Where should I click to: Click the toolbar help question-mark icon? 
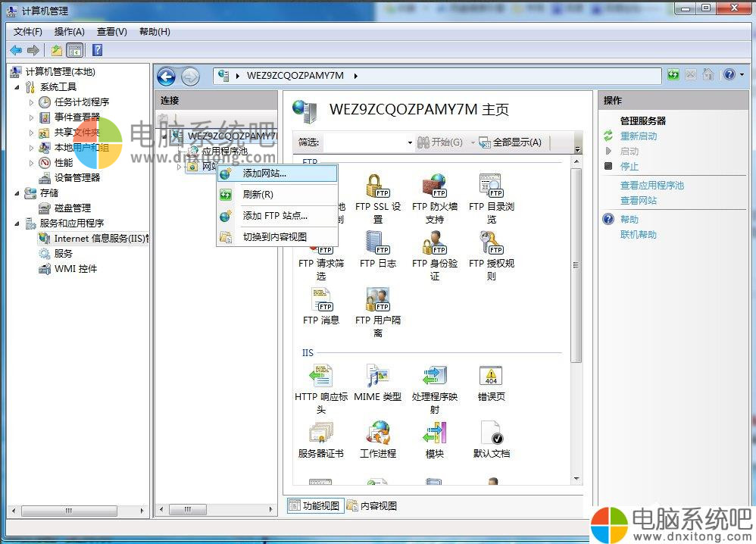click(97, 50)
